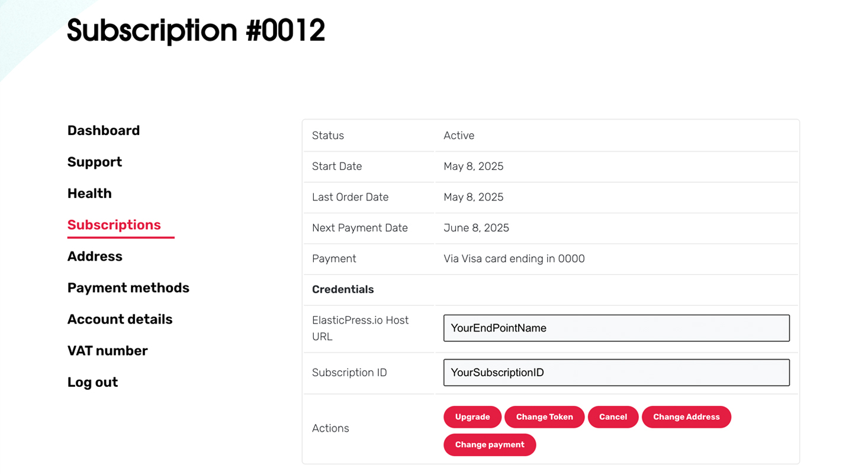Screen dimensions: 868x474
Task: Focus the Subscription ID field
Action: click(616, 373)
